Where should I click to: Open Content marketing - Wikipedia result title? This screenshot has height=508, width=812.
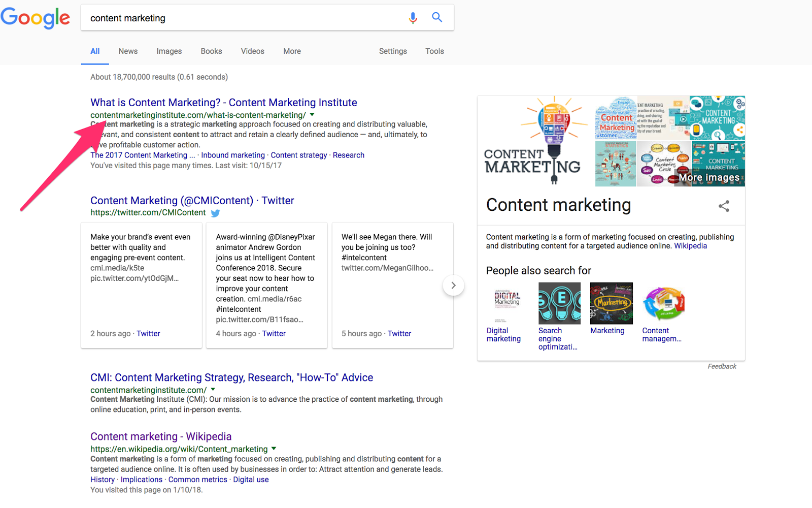[x=161, y=436]
